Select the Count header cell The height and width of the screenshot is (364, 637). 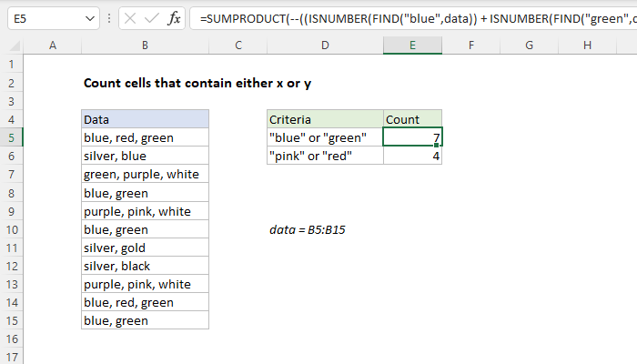click(413, 119)
